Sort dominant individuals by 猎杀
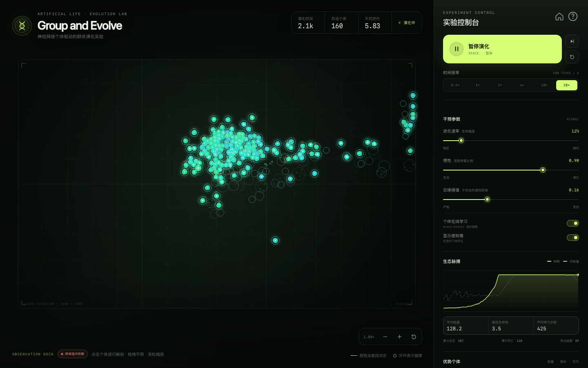This screenshot has height=368, width=588. (563, 362)
